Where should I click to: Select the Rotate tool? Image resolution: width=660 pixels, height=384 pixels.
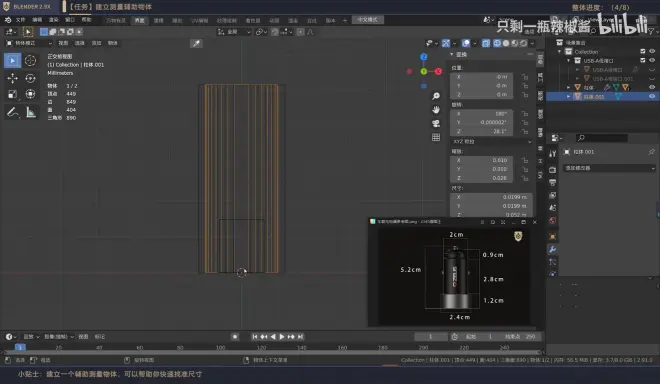(x=30, y=78)
